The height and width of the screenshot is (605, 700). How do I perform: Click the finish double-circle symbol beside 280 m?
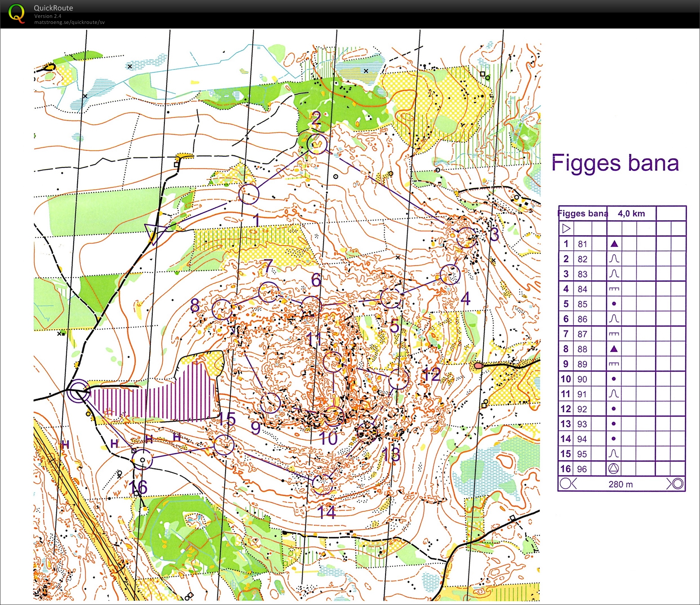(678, 484)
